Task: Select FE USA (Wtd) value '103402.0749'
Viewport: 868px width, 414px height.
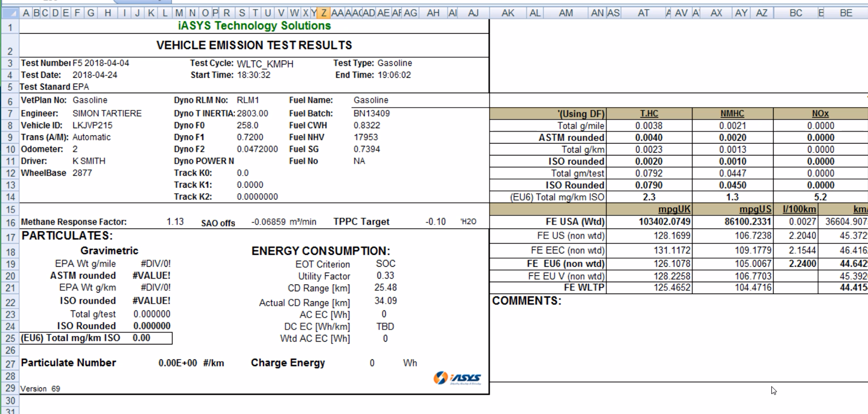Action: (664, 222)
